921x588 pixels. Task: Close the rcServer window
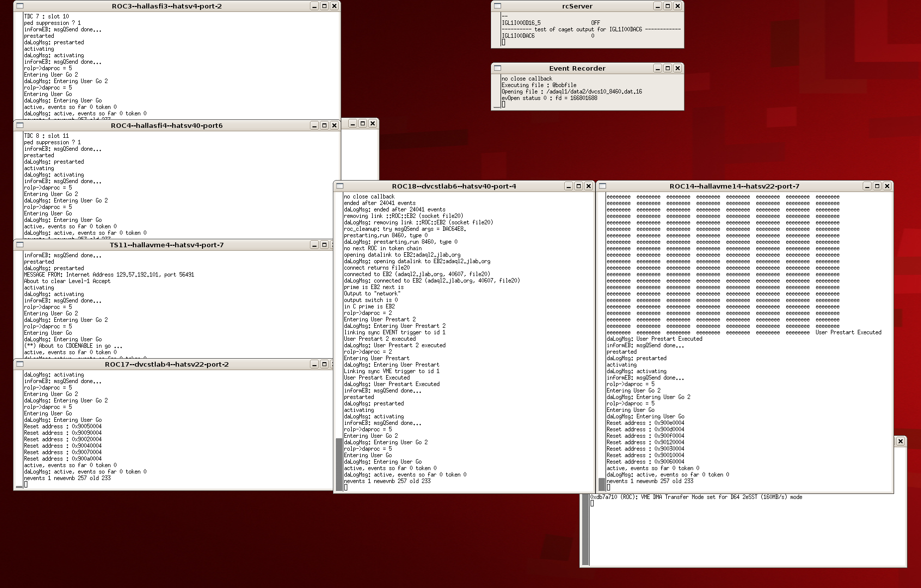click(678, 6)
